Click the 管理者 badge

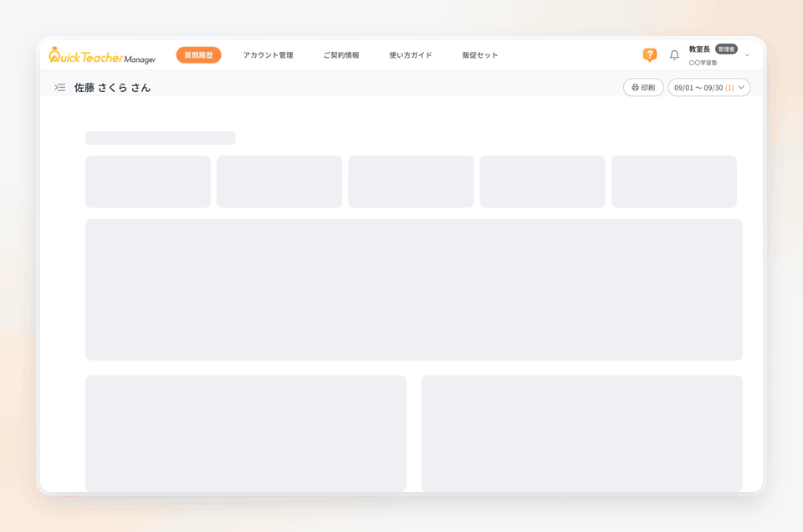click(x=726, y=49)
